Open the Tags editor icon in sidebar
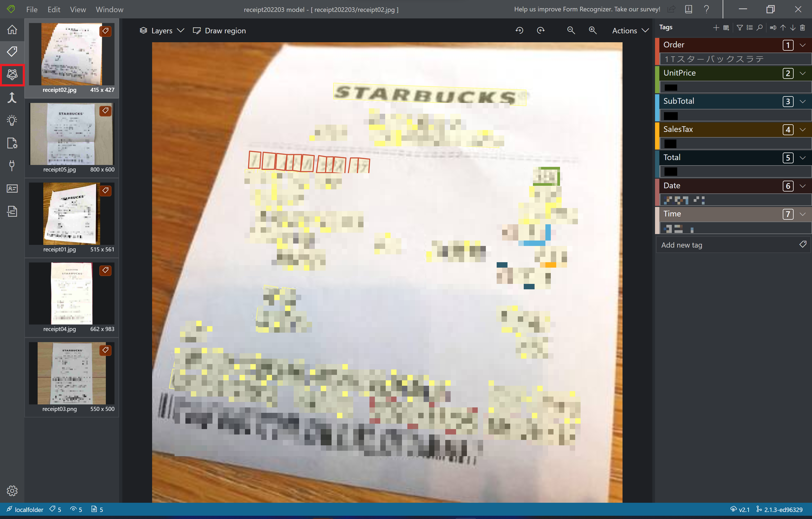 [x=12, y=52]
